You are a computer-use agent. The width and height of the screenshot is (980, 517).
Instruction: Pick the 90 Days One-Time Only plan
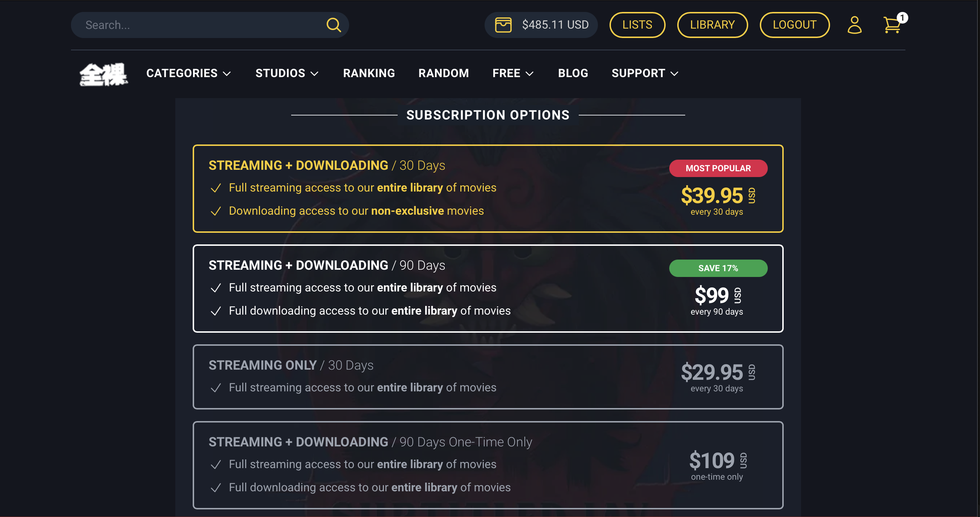tap(488, 465)
